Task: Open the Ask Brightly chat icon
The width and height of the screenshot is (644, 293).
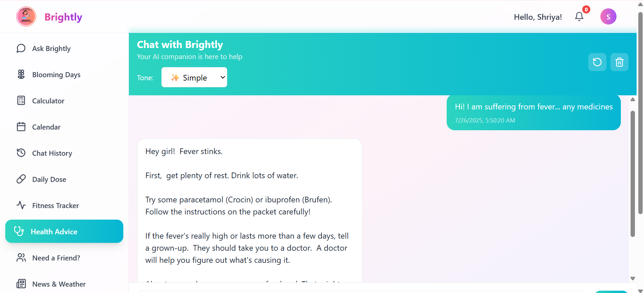Action: (x=21, y=48)
